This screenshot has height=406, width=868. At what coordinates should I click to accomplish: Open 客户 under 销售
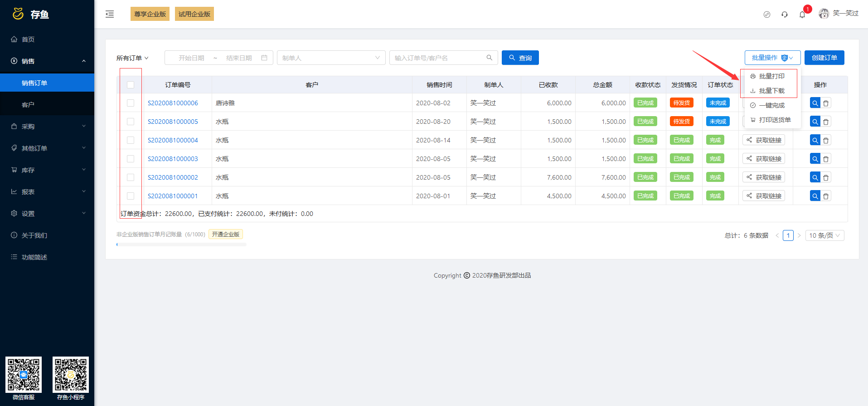pos(47,105)
